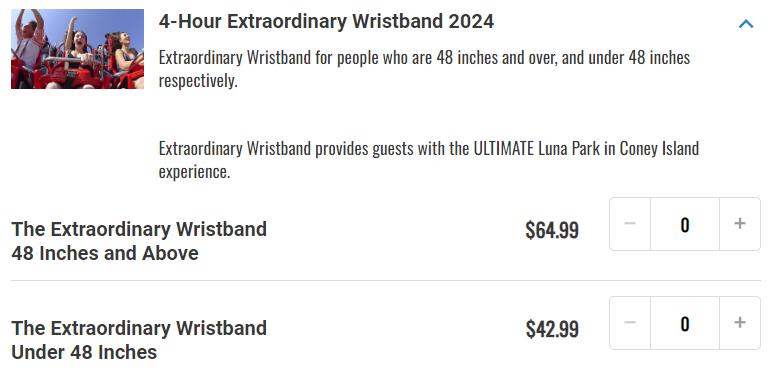
Task: Click the $42.99 price
Action: tap(552, 329)
